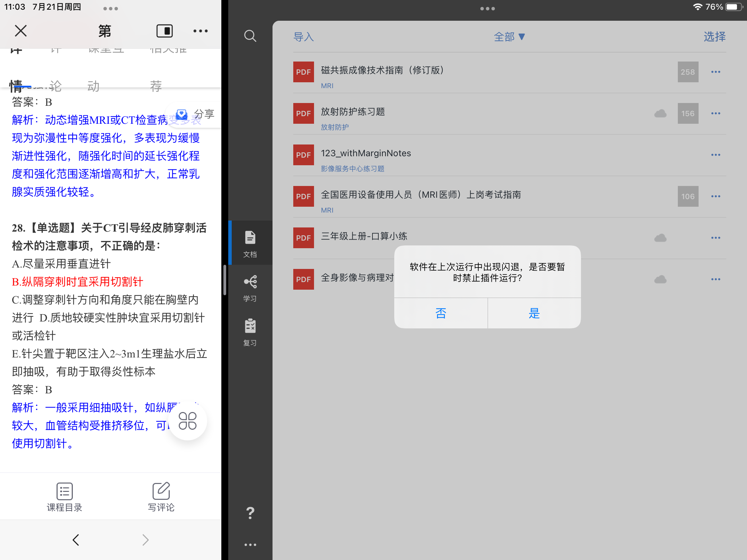Image resolution: width=747 pixels, height=560 pixels.
Task: Tap the 106 notes badge
Action: click(688, 196)
